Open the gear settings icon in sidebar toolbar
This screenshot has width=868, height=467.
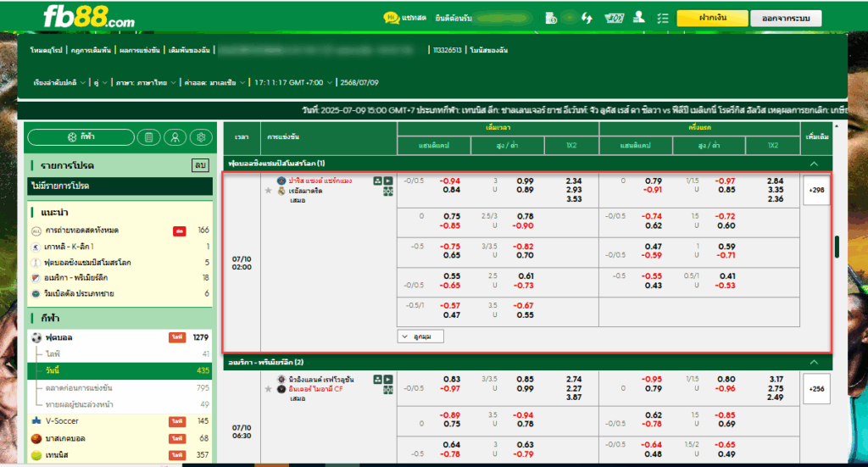tap(202, 137)
